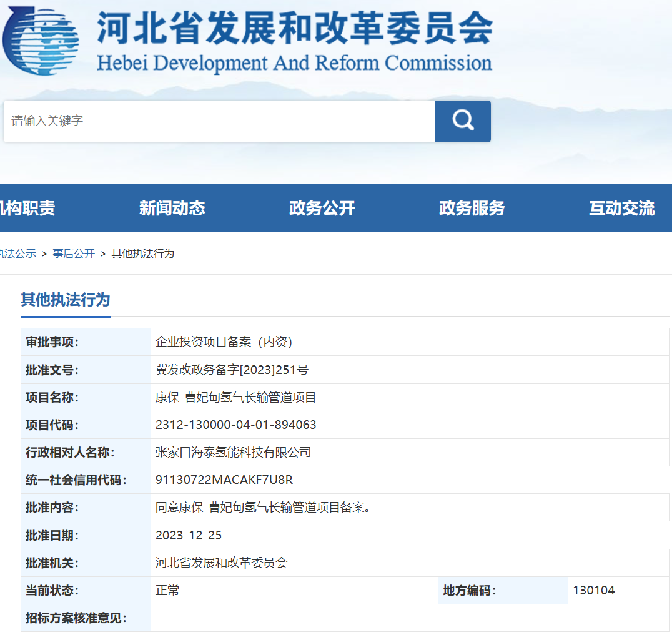This screenshot has height=635, width=672.
Task: Open the 政务公开 navigation menu
Action: pos(322,208)
